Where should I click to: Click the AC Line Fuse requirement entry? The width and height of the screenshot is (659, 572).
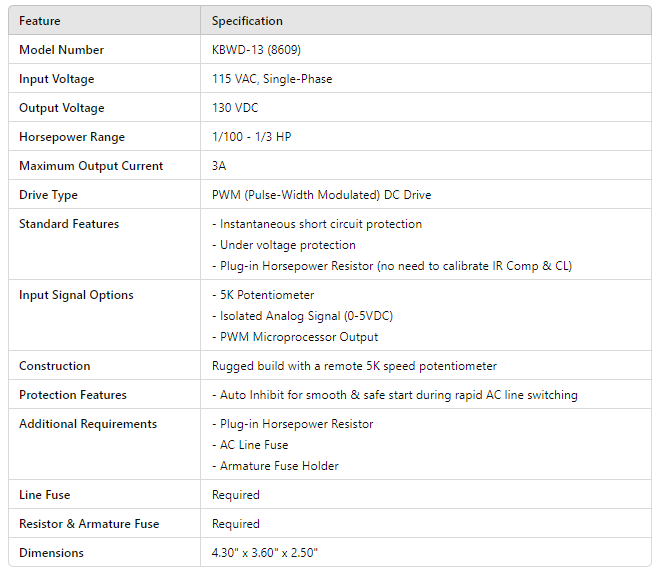click(x=250, y=445)
